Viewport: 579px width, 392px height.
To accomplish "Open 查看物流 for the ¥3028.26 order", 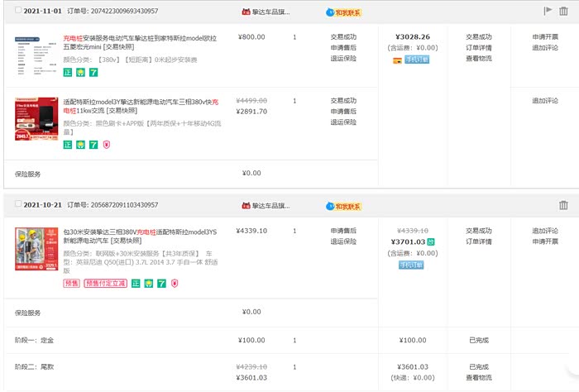I will (479, 59).
